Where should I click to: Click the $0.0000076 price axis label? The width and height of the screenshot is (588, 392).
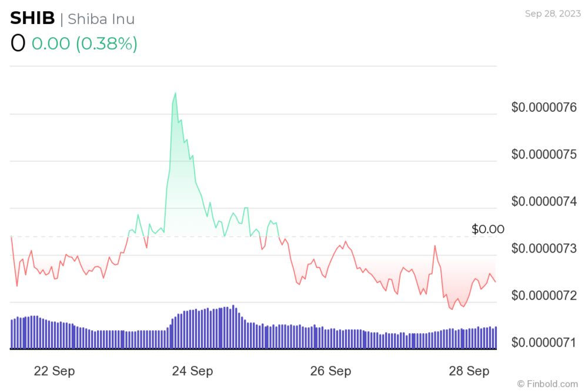544,107
